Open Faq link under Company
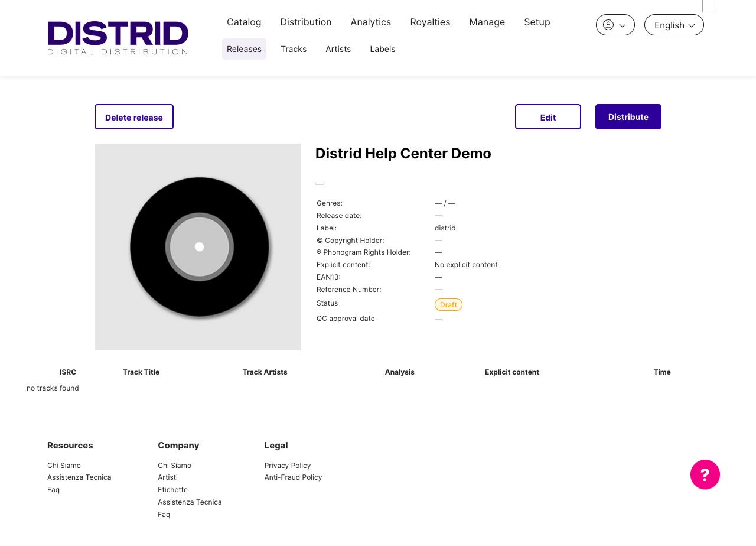This screenshot has height=546, width=756. click(164, 515)
